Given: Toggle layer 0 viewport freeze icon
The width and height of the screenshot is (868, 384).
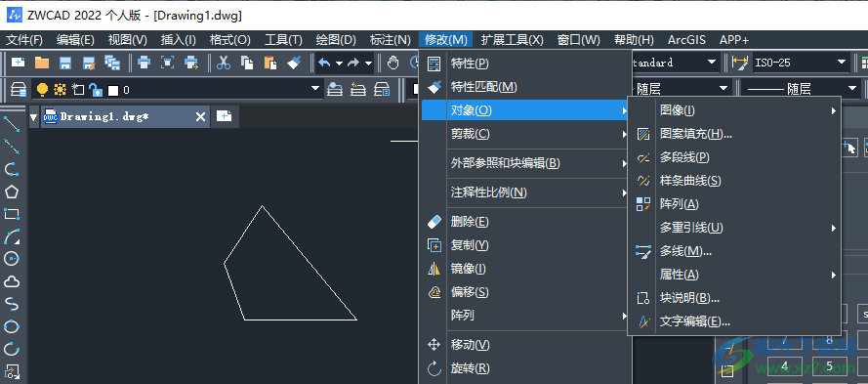Looking at the screenshot, I should 78,89.
